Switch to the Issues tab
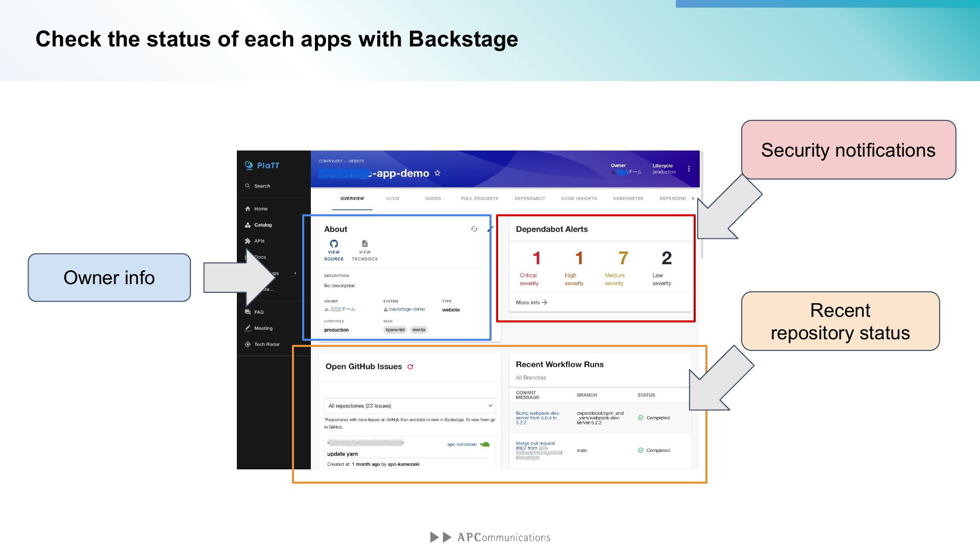 433,199
